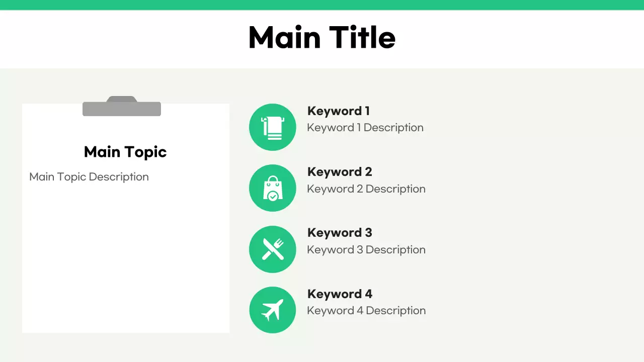Click the gray clipboard clip shape
The height and width of the screenshot is (362, 644).
[x=122, y=107]
